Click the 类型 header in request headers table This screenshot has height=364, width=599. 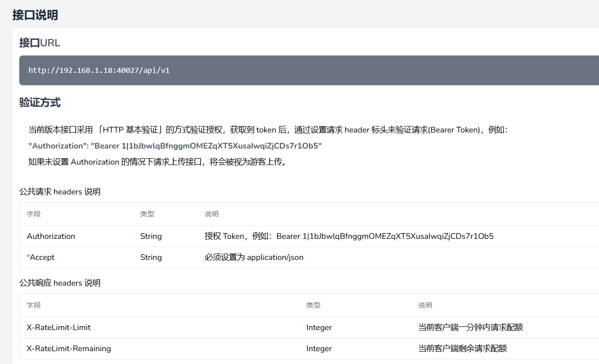147,214
